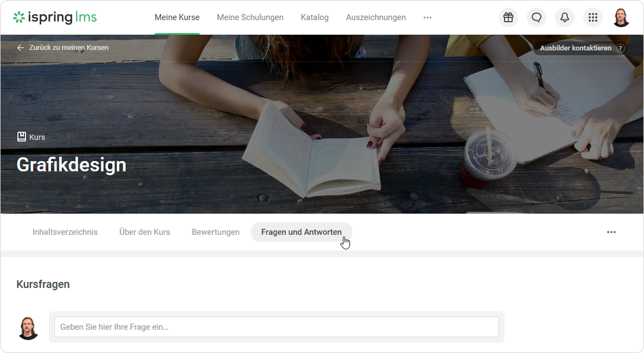The width and height of the screenshot is (644, 353).
Task: Click the ispring lms logo
Action: click(55, 17)
